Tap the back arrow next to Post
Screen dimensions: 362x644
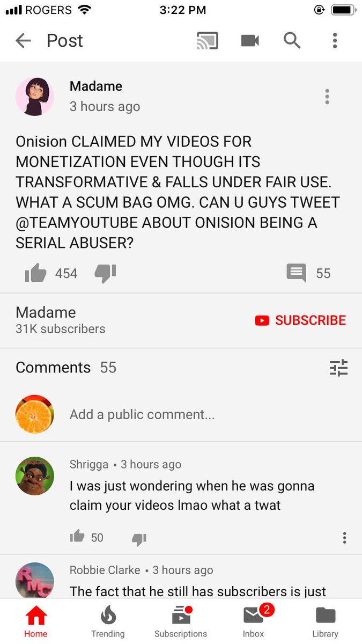(x=24, y=41)
